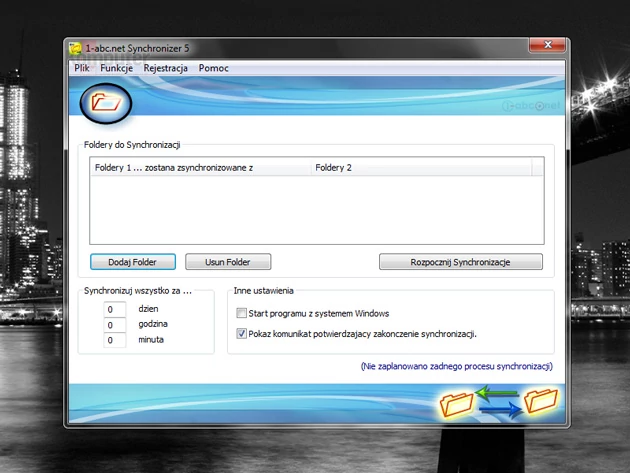Click the minuta number field

tap(115, 340)
